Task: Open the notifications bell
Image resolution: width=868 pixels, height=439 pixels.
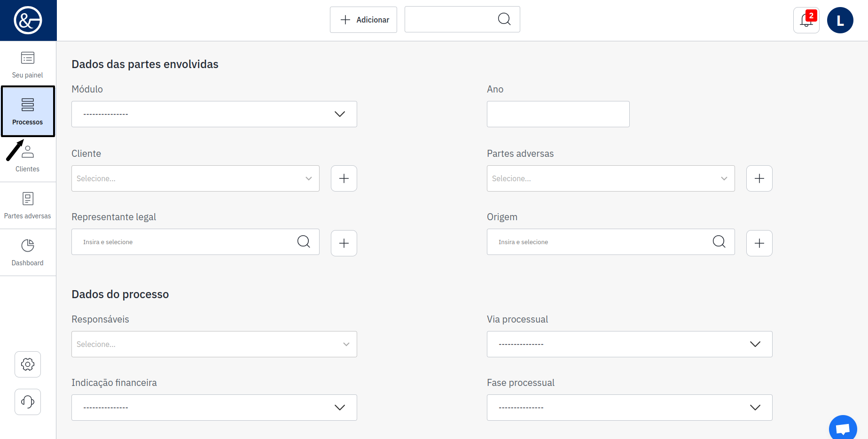Action: pos(806,20)
